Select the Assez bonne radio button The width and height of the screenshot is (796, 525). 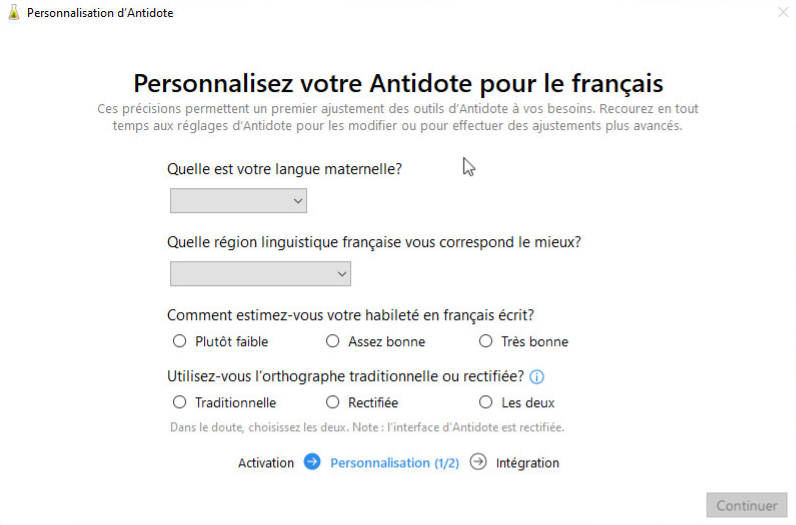[333, 341]
